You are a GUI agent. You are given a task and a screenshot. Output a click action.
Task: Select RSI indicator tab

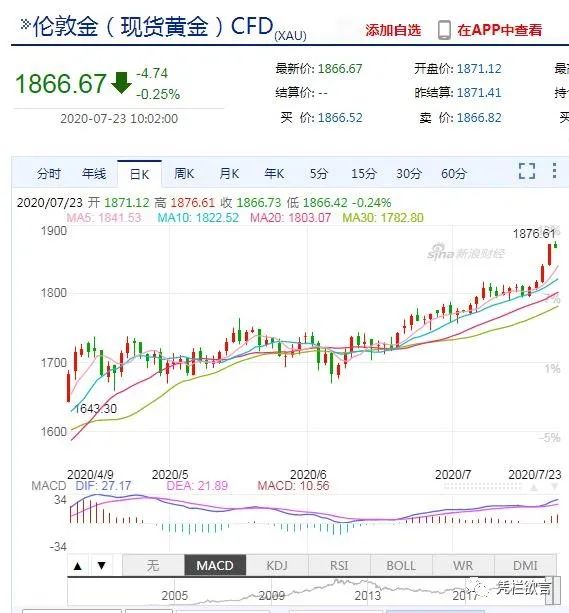[x=339, y=565]
